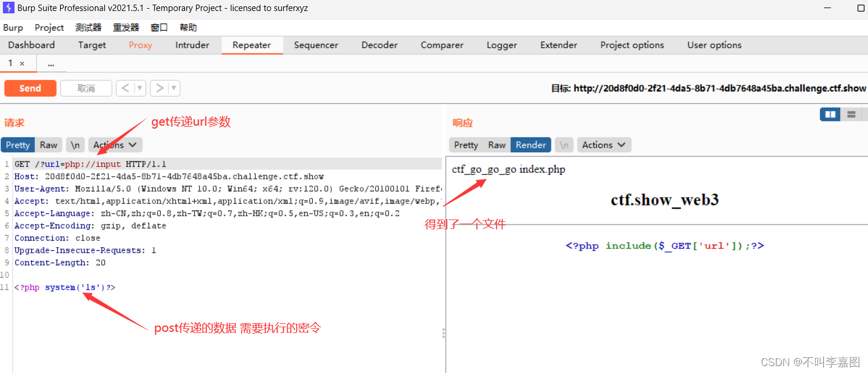The width and height of the screenshot is (868, 373).
Task: Open the 帮助 menu
Action: (x=188, y=28)
